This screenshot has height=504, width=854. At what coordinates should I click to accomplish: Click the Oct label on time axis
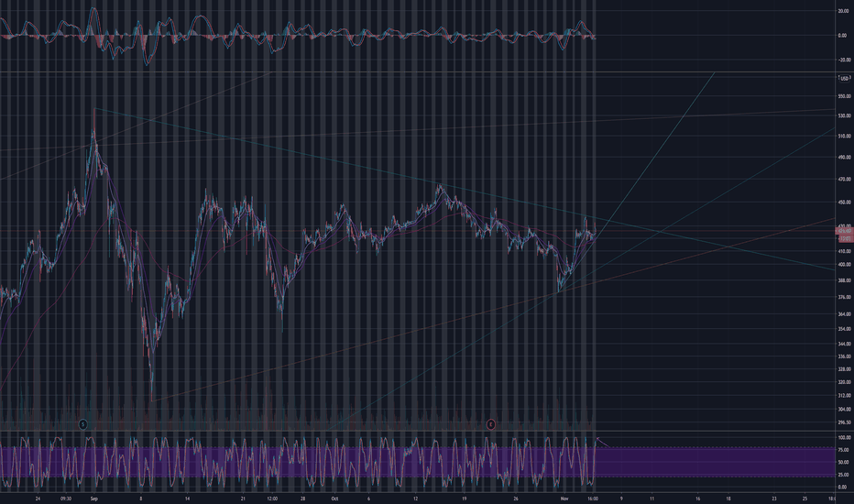[334, 499]
